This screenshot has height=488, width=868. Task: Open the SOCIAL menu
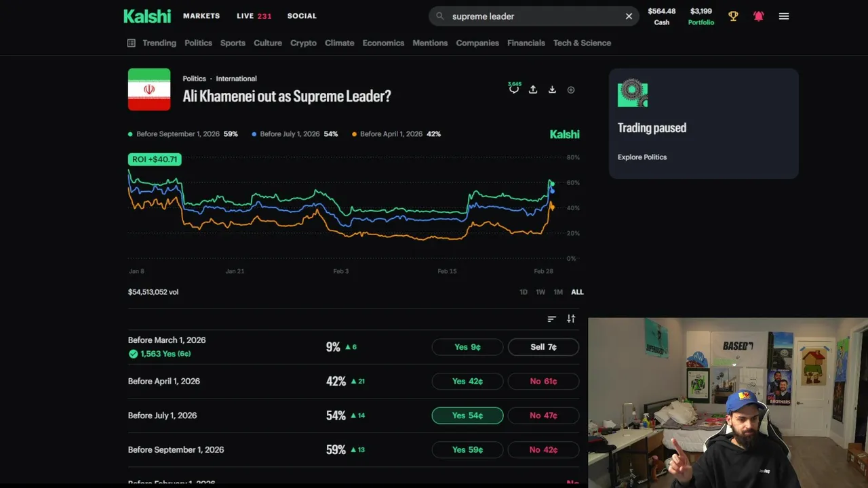tap(302, 16)
